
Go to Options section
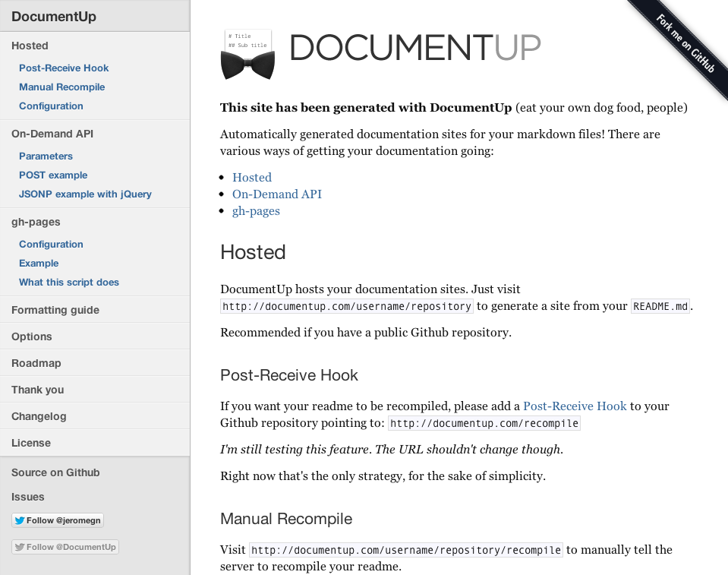point(32,336)
